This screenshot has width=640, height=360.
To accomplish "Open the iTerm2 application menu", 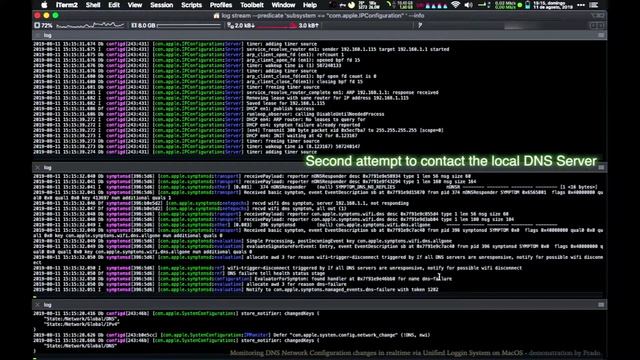I will point(67,5).
